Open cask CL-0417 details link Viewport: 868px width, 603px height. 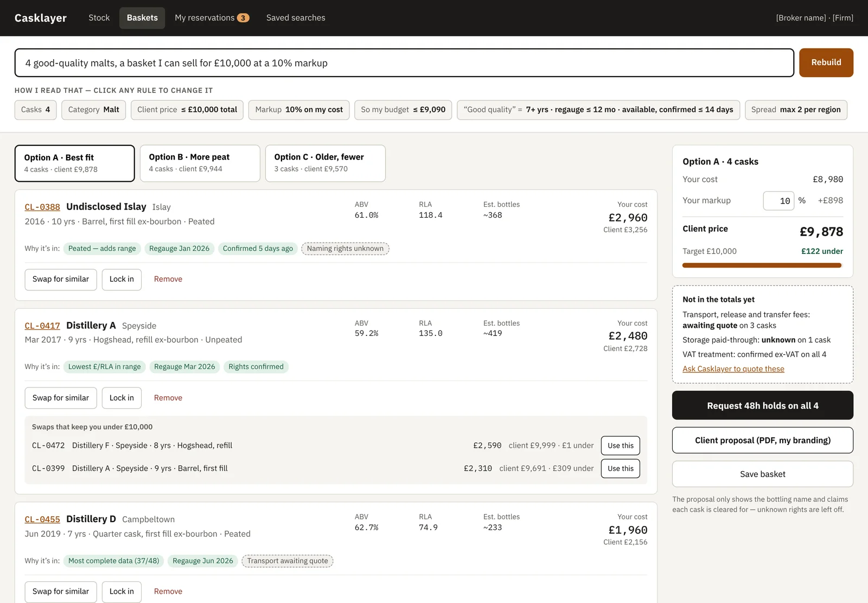click(42, 326)
